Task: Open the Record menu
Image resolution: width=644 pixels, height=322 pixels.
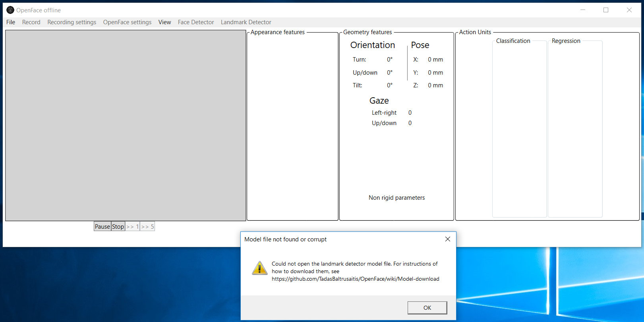Action: [x=31, y=22]
